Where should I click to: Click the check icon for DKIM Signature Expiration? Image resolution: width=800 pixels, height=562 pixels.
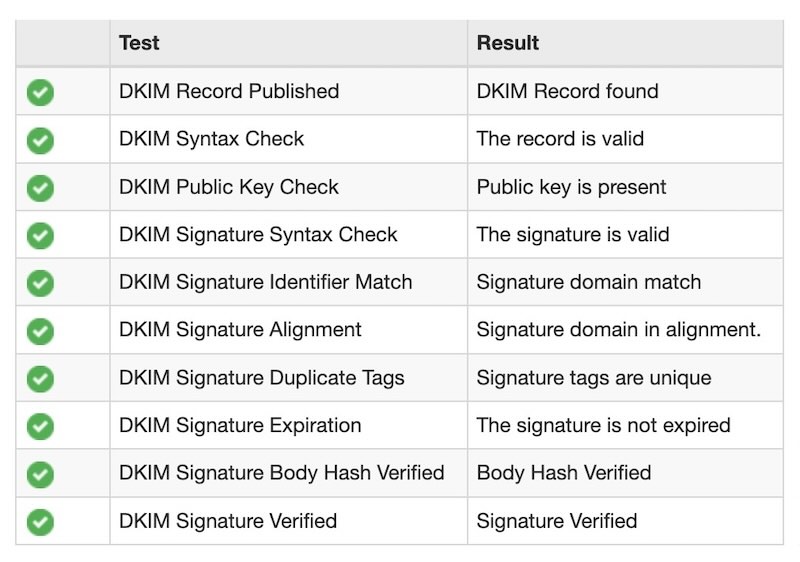(x=40, y=426)
